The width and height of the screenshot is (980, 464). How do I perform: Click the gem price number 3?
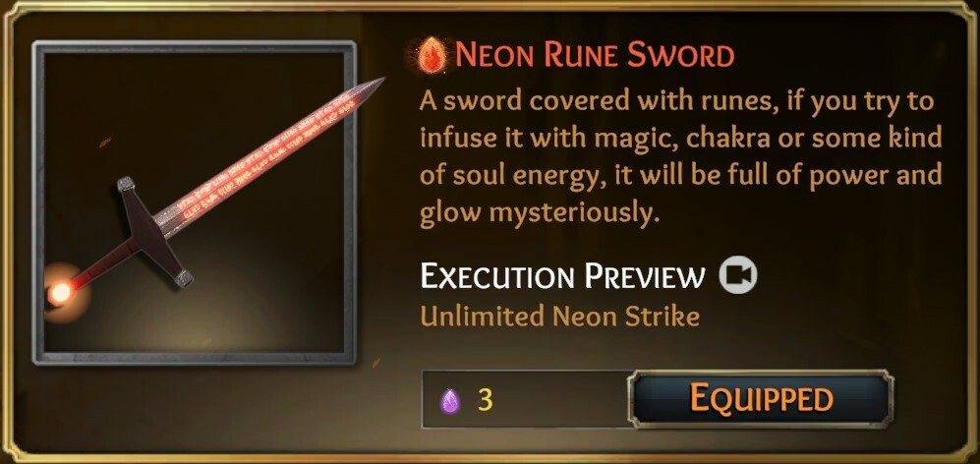tap(486, 400)
